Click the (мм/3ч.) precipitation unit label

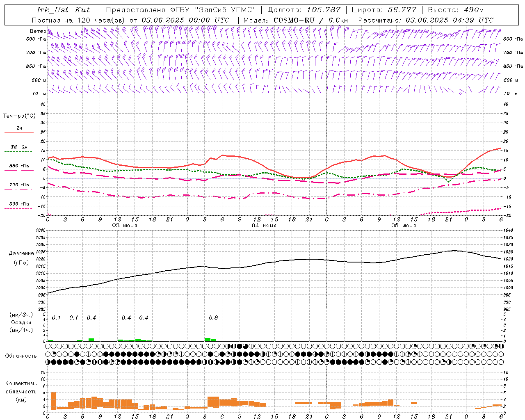(21, 315)
